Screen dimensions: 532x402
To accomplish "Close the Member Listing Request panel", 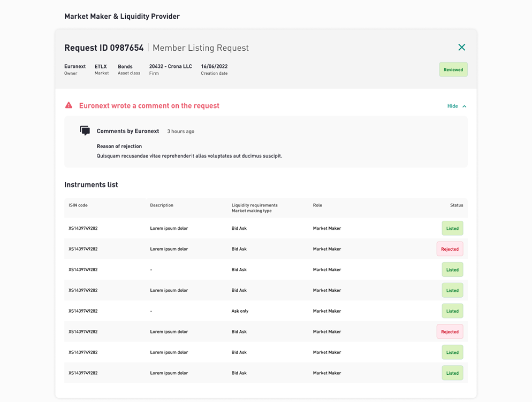I will pyautogui.click(x=461, y=47).
